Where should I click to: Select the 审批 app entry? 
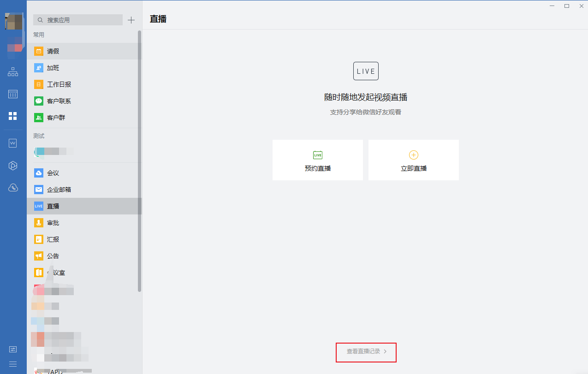point(53,223)
